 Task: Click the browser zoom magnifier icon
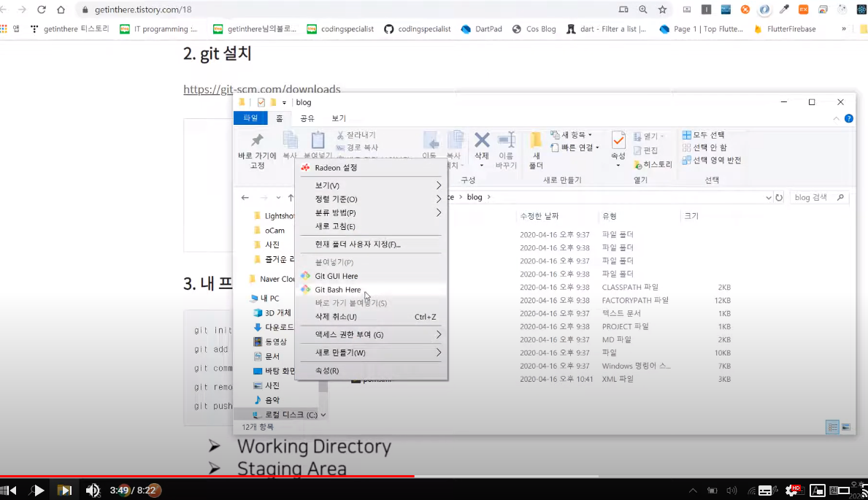[642, 9]
